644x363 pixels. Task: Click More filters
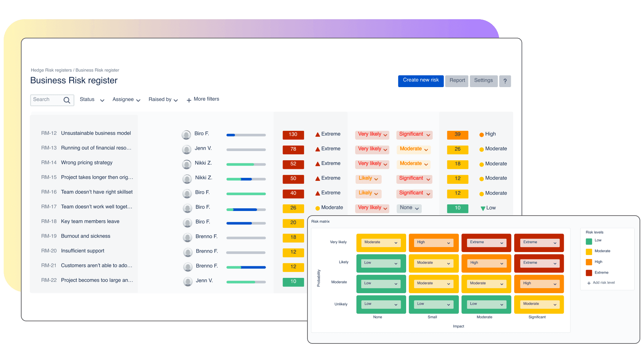pyautogui.click(x=206, y=99)
